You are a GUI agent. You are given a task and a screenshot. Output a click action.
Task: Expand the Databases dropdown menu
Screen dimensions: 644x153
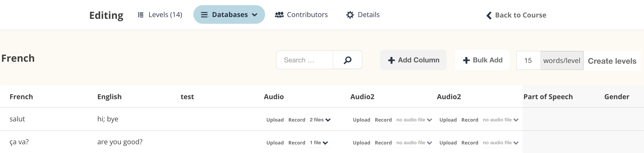click(255, 15)
